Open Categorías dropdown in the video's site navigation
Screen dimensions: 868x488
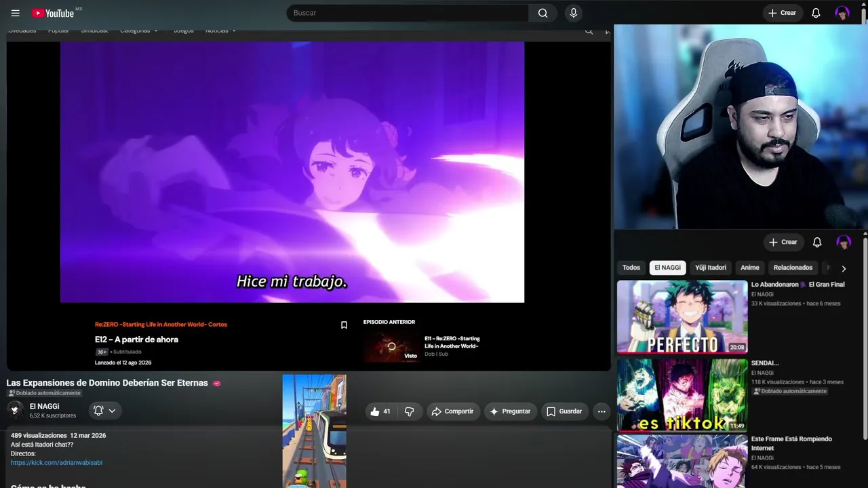[x=139, y=30]
